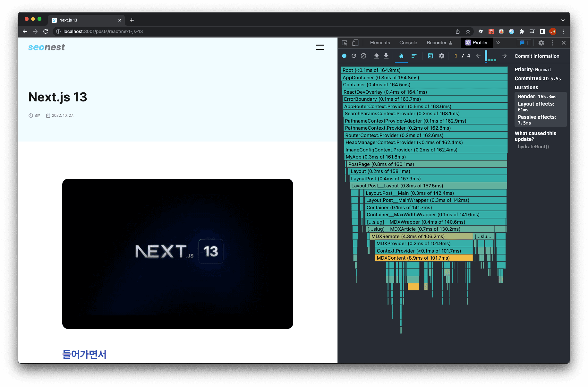Viewport: 588px width, 387px height.
Task: Switch to the Ranked chart view
Action: click(x=414, y=56)
